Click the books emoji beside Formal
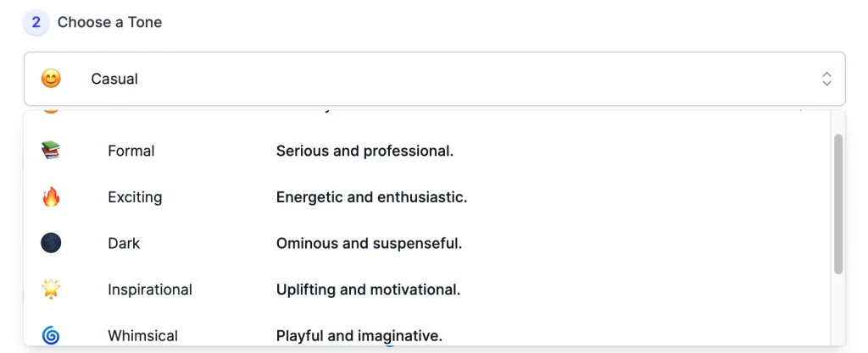The image size is (868, 353). (51, 151)
